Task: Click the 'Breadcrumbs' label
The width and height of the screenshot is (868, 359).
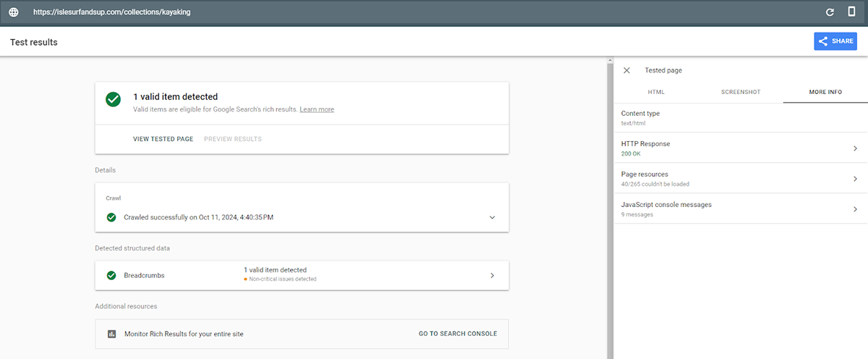Action: click(144, 275)
